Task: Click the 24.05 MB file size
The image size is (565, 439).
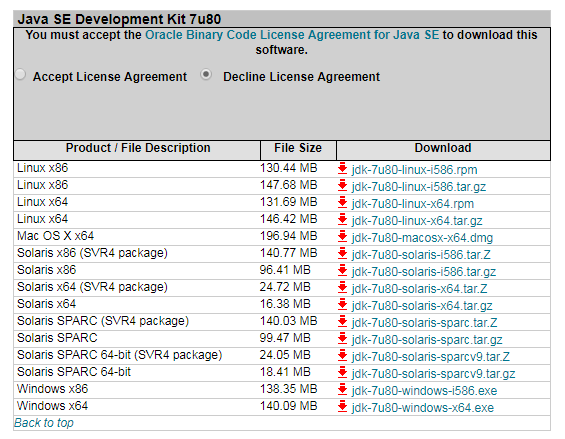Action: 285,355
